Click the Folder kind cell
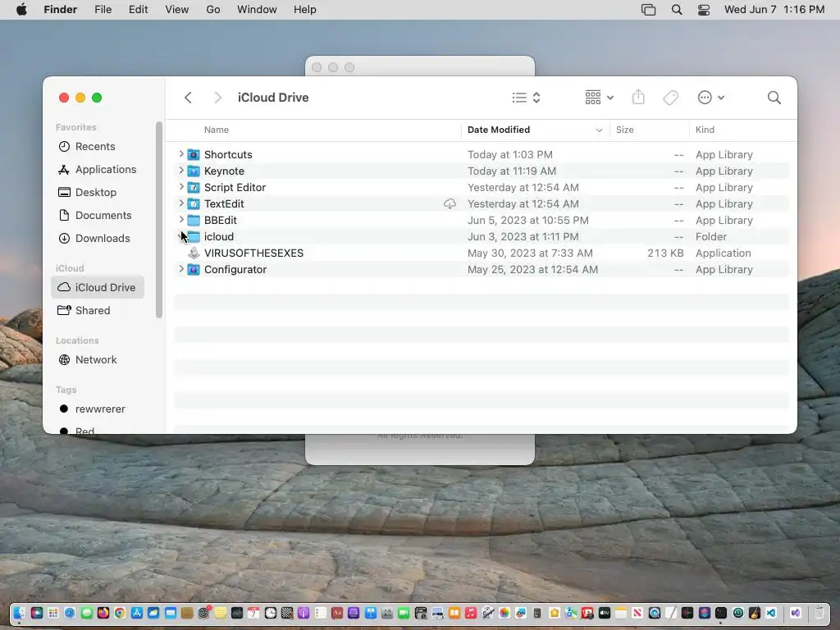The height and width of the screenshot is (630, 840). point(711,237)
